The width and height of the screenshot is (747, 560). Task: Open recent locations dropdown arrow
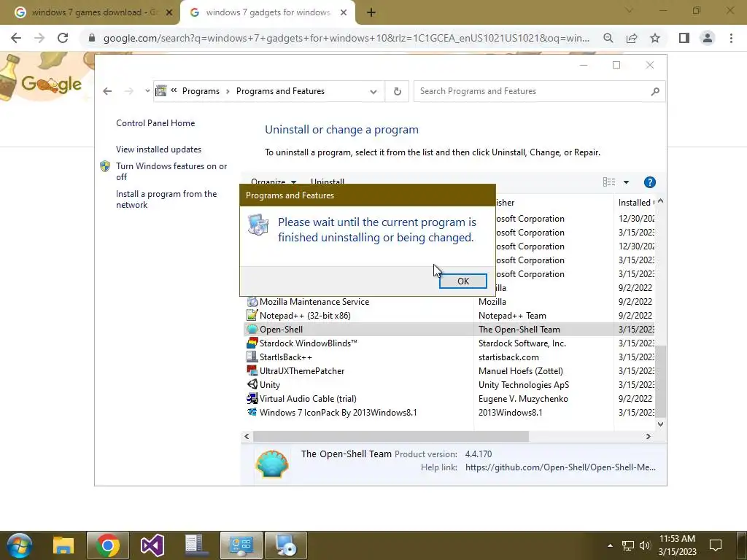coord(147,91)
